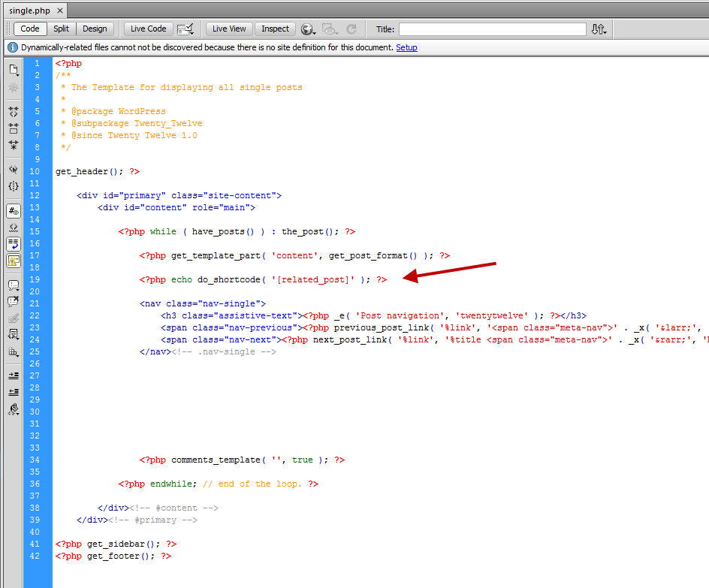Click into the Title input field

pyautogui.click(x=493, y=29)
